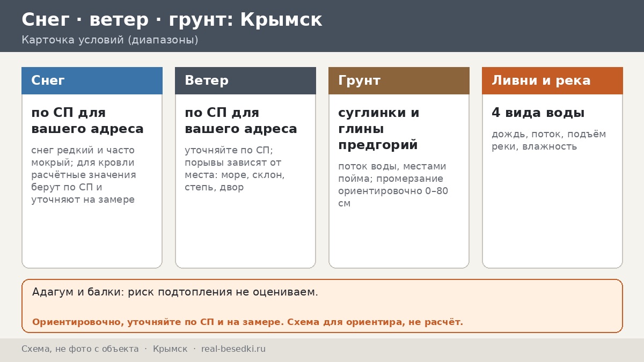Image resolution: width=644 pixels, height=362 pixels.
Task: Click the heading 'суглинки и глины предгорий'
Action: click(x=379, y=129)
